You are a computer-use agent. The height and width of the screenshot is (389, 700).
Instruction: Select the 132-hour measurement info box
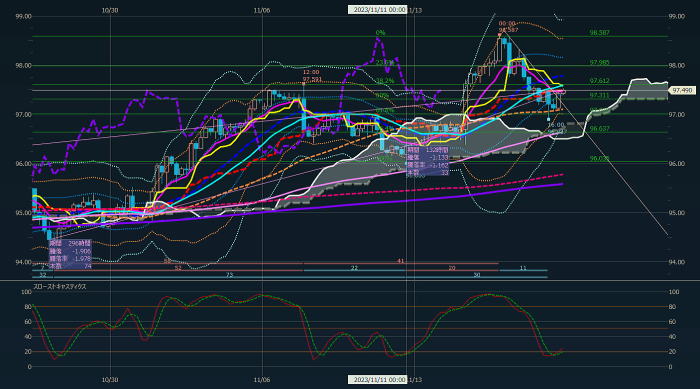[428, 161]
